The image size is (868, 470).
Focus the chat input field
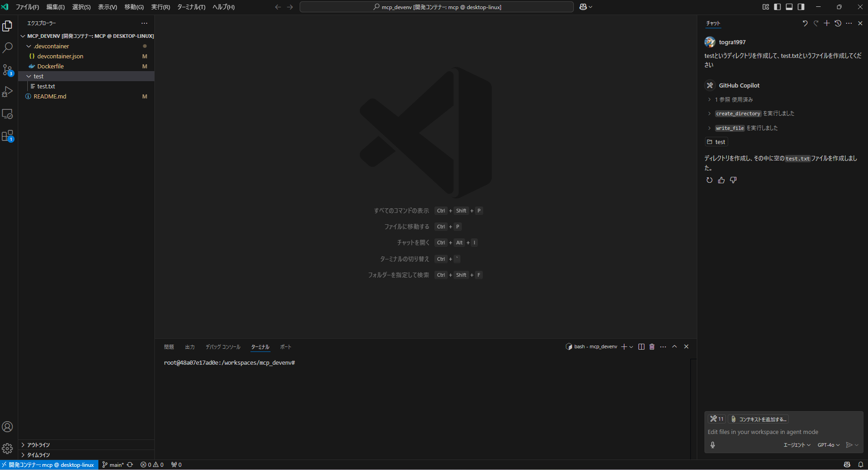[x=783, y=432]
